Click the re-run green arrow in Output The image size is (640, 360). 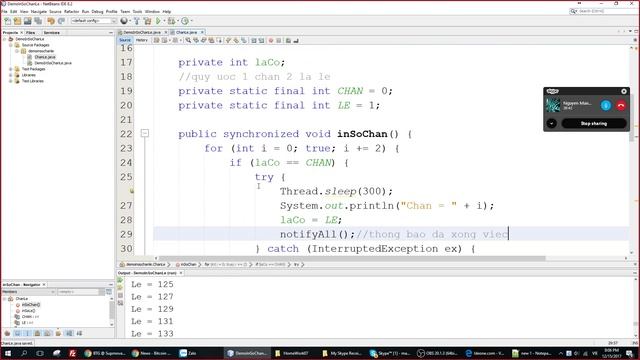click(x=120, y=280)
